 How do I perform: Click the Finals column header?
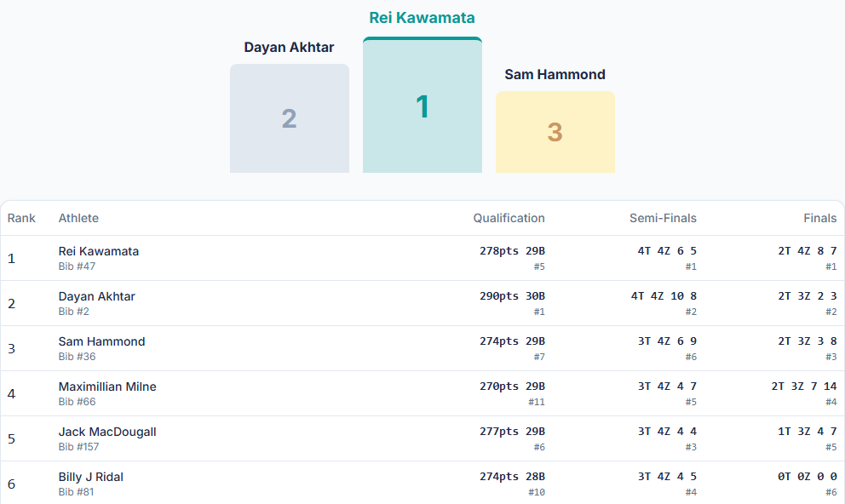pyautogui.click(x=819, y=218)
